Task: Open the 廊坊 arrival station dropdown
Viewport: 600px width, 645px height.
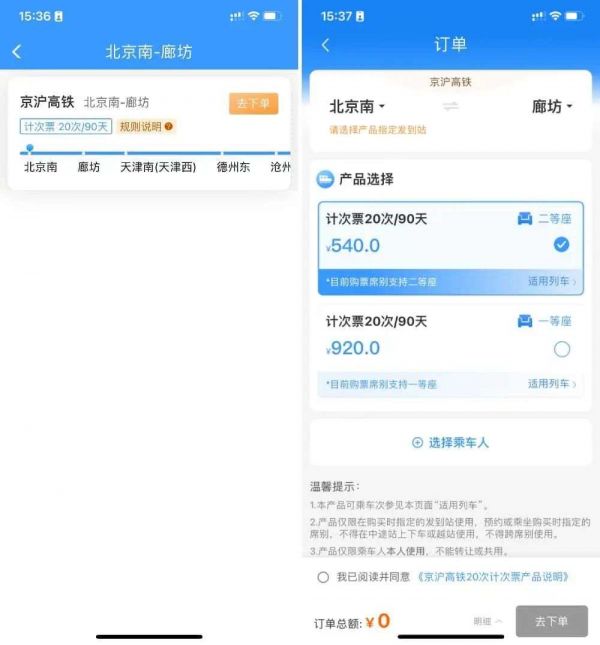Action: coord(552,107)
